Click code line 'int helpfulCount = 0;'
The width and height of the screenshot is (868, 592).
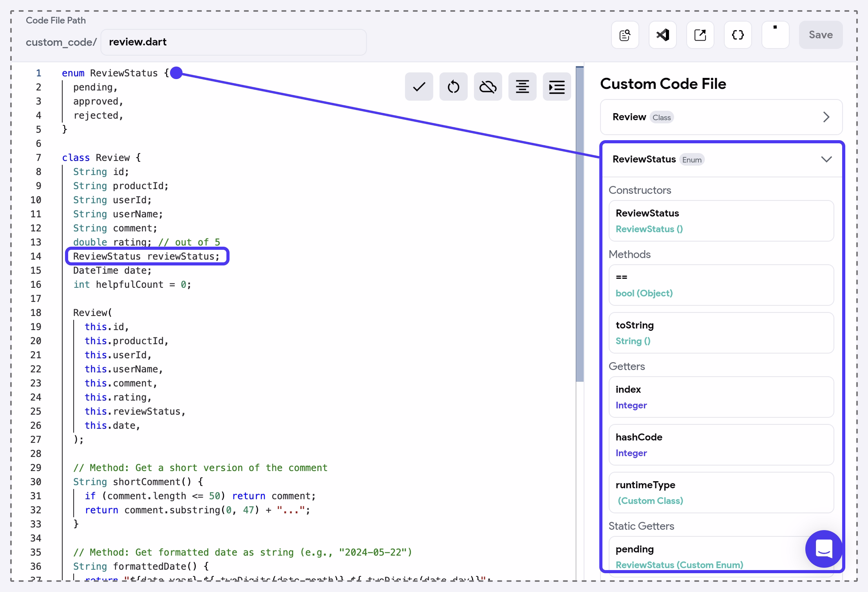point(132,285)
